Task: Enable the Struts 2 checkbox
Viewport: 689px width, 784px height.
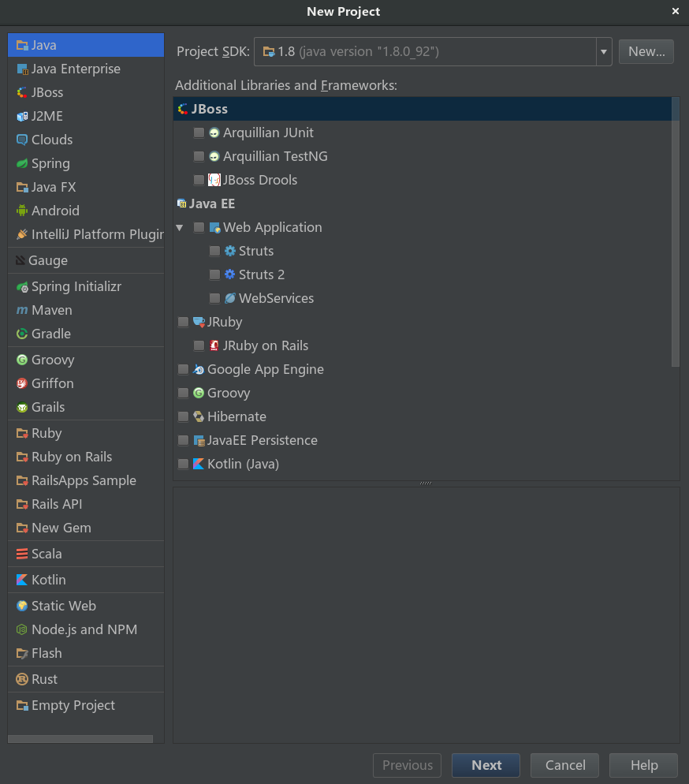Action: [x=214, y=274]
